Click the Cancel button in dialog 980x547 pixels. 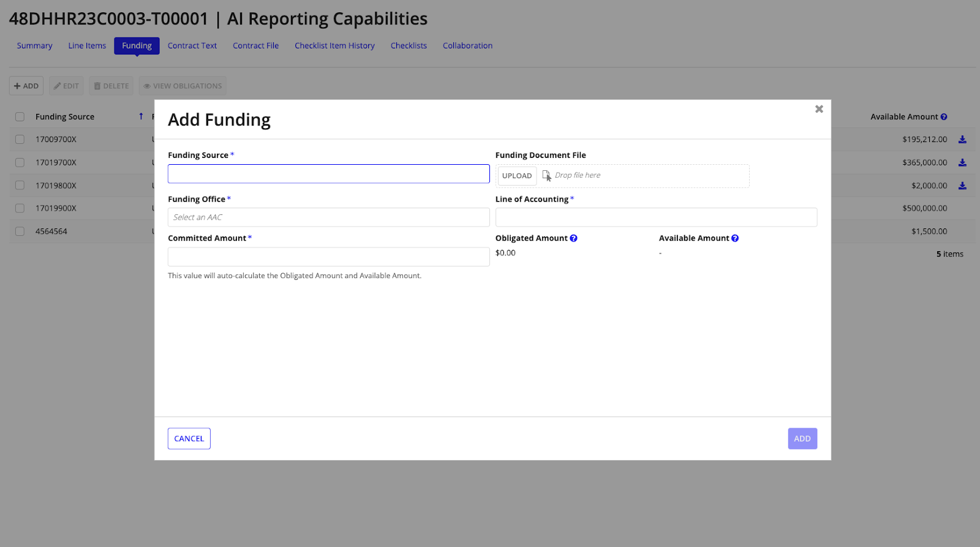pos(189,439)
